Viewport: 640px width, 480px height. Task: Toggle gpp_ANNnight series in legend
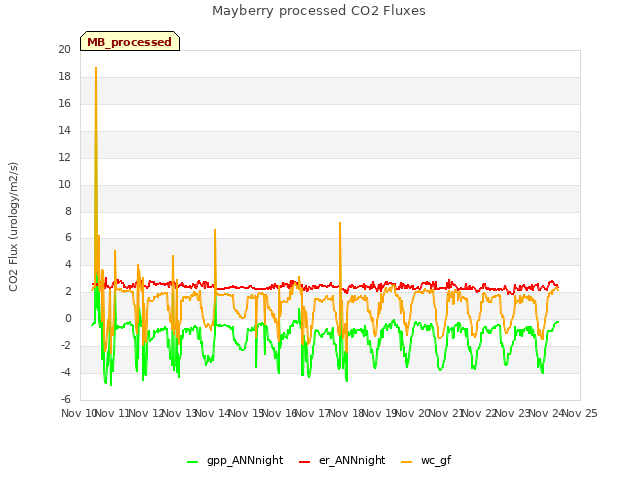pyautogui.click(x=235, y=460)
